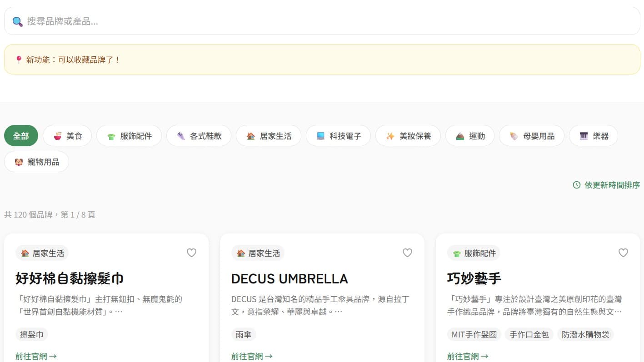
Task: Open the 依更新時間排序 sort option
Action: click(x=606, y=185)
